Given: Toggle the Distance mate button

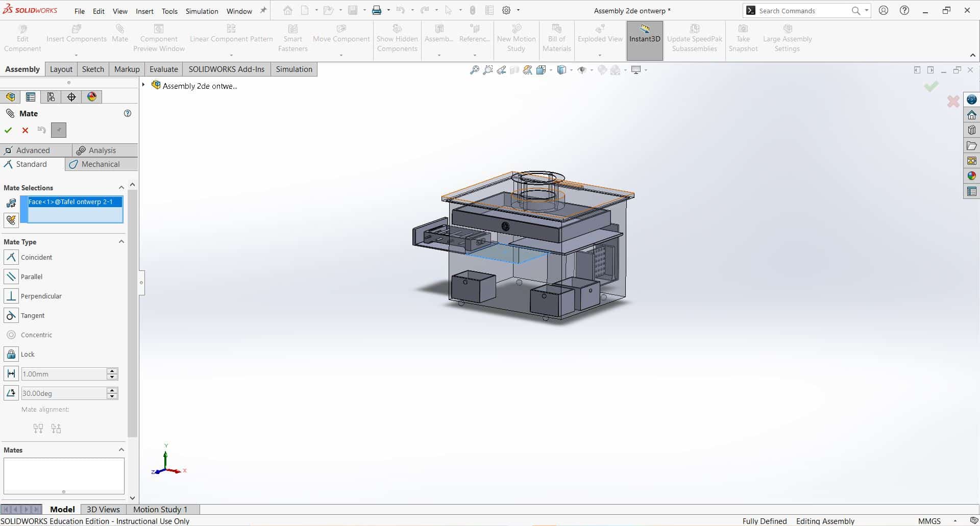Looking at the screenshot, I should pyautogui.click(x=11, y=373).
